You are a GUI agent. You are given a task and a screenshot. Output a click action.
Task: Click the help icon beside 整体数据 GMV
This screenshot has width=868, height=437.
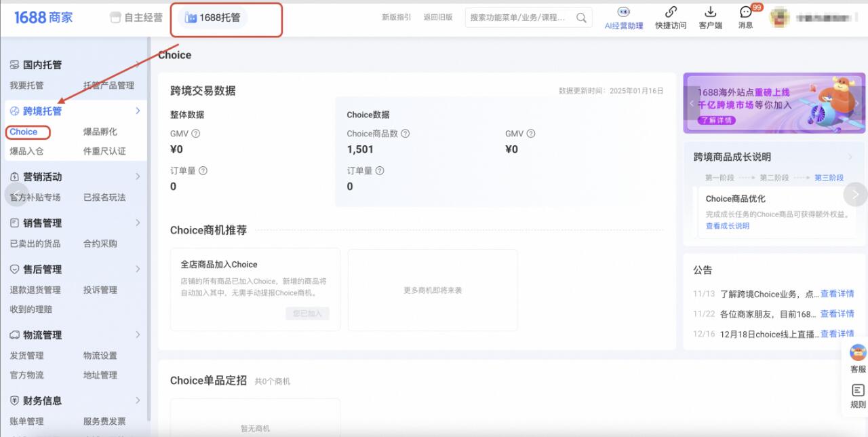[196, 134]
